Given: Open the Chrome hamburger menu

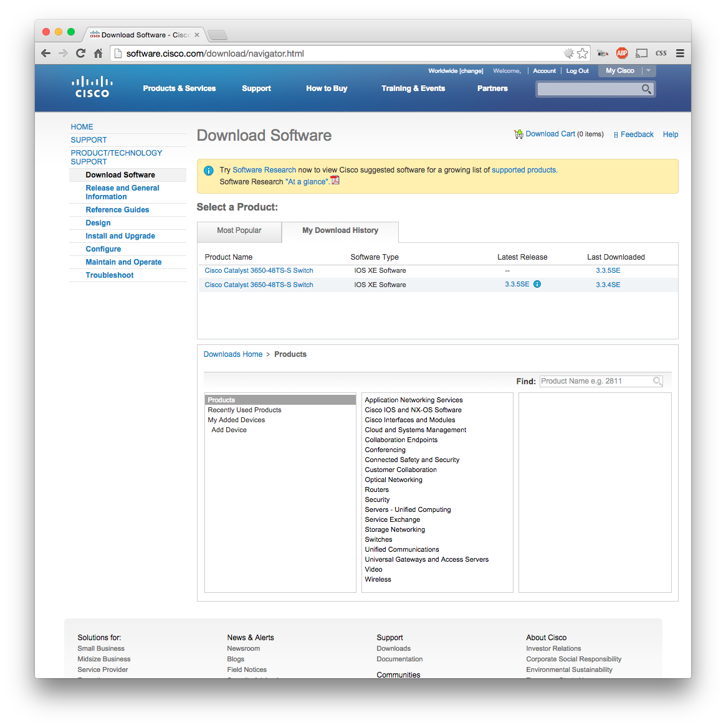Looking at the screenshot, I should pyautogui.click(x=680, y=54).
